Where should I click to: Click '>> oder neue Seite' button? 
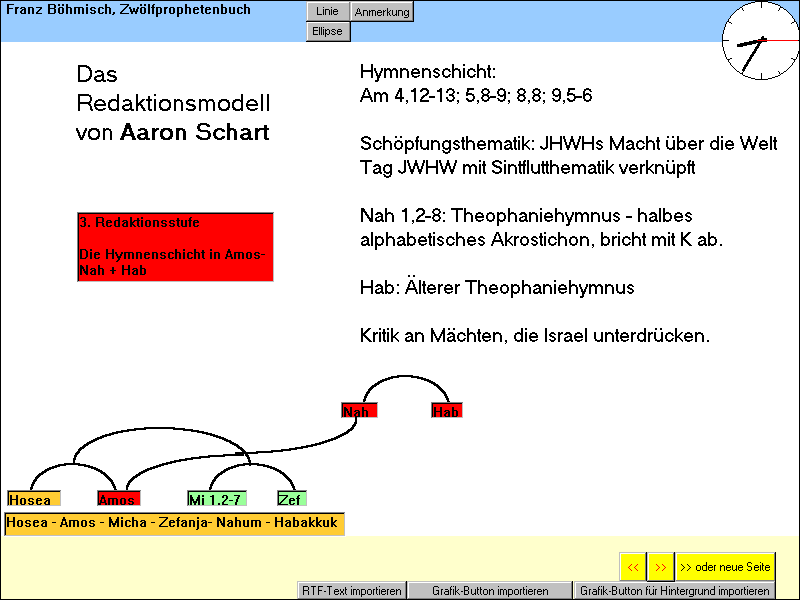click(x=725, y=567)
